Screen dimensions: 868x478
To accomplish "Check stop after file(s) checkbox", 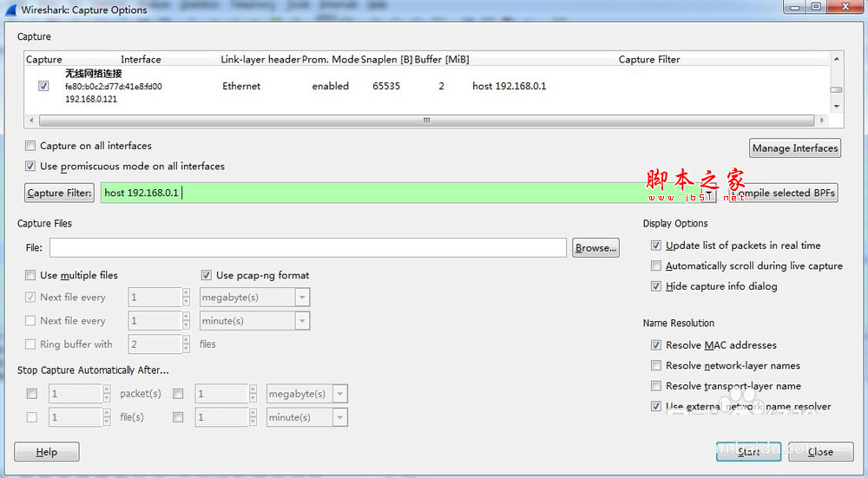I will pos(32,417).
